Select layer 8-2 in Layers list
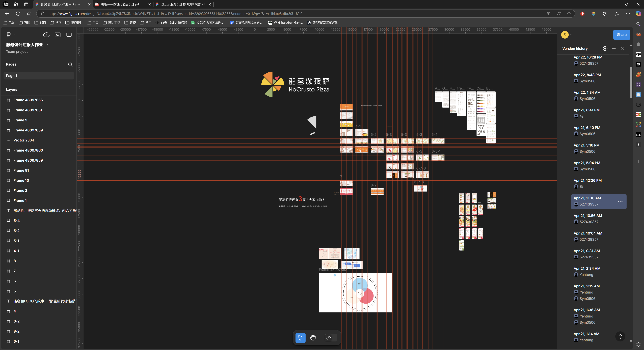Screen dimensions: 644x350 tap(39, 331)
